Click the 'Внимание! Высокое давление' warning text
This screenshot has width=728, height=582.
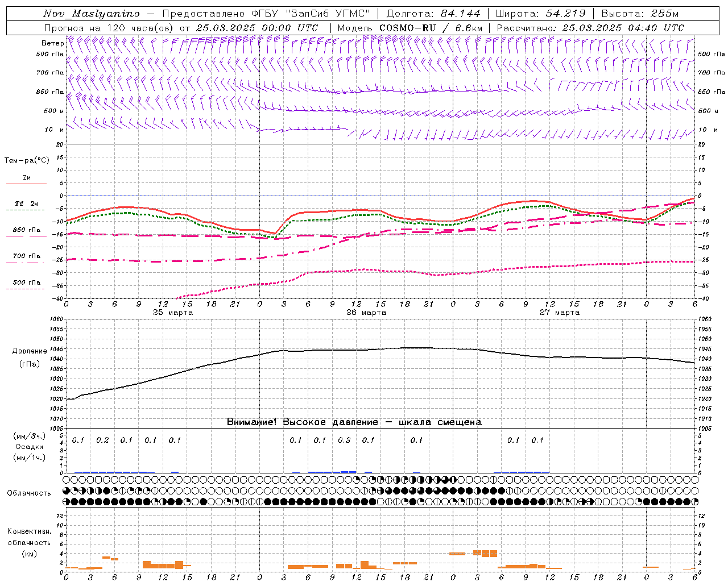click(303, 422)
